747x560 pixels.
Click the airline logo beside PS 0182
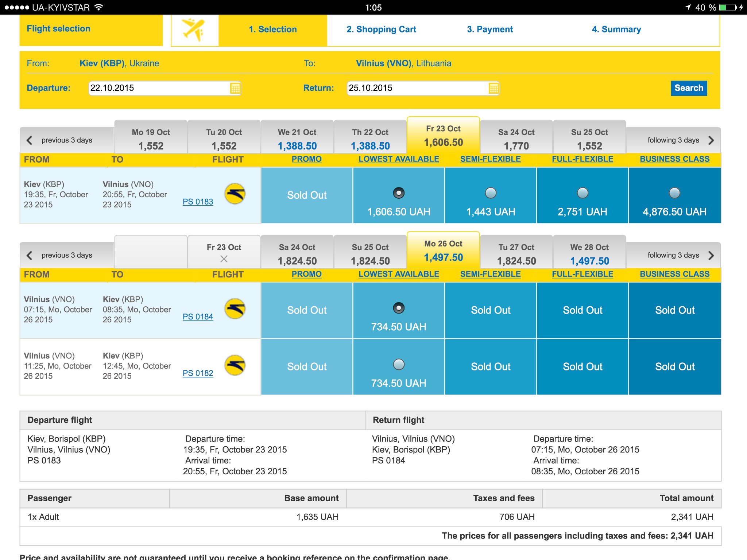pos(235,365)
